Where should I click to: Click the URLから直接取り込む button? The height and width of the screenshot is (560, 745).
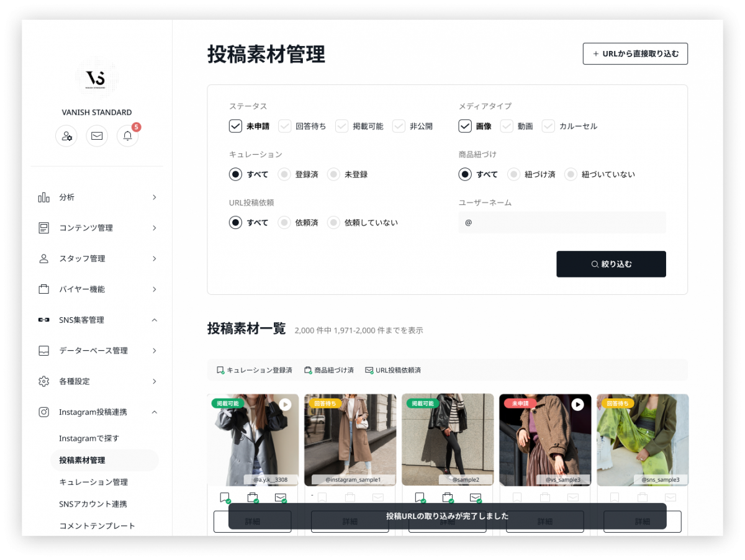point(635,54)
